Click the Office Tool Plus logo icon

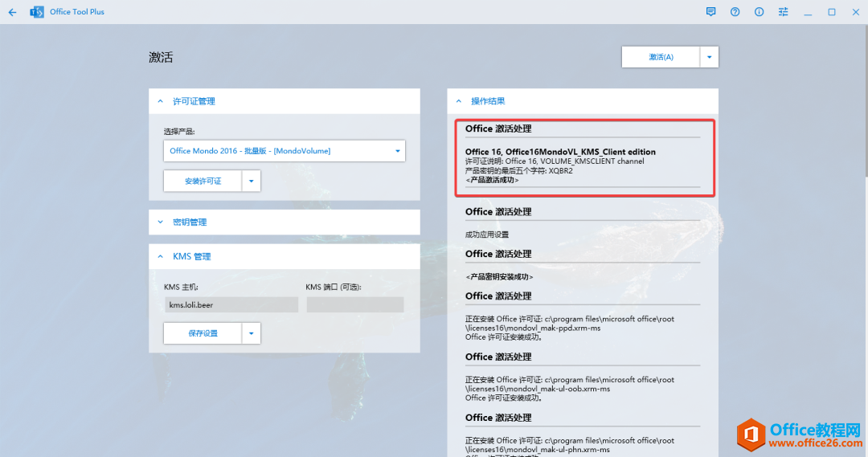pyautogui.click(x=37, y=11)
